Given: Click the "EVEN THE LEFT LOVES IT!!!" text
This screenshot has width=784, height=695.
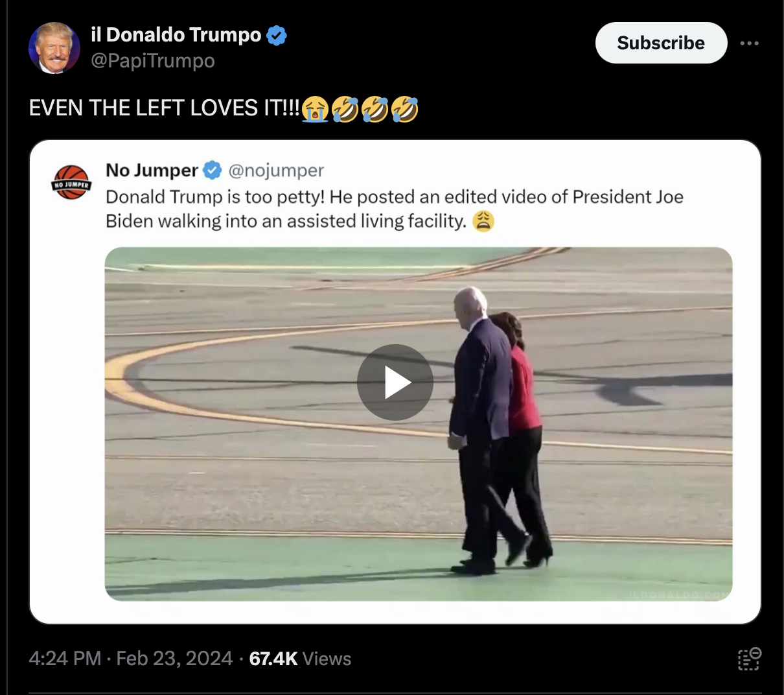Looking at the screenshot, I should (165, 108).
